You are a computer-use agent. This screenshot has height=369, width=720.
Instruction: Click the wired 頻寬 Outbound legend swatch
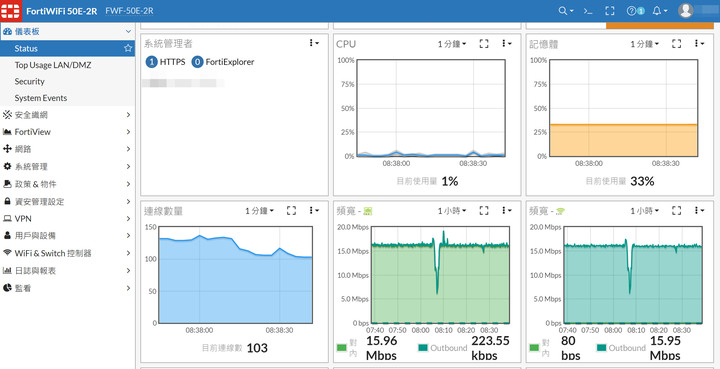click(x=423, y=347)
